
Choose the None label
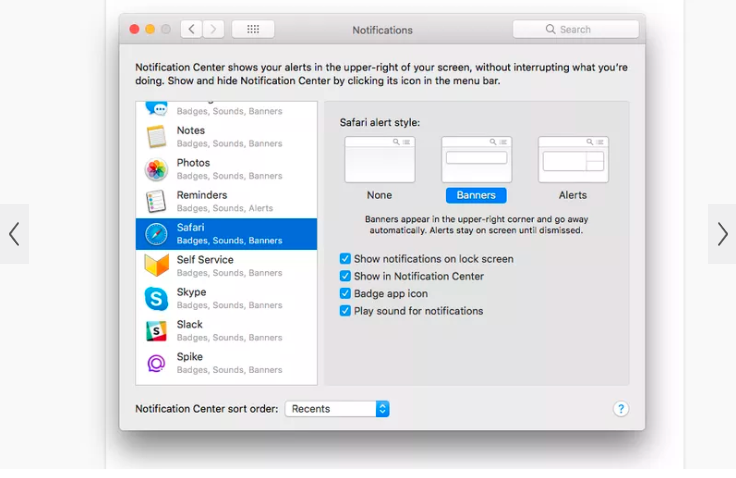[x=379, y=195]
